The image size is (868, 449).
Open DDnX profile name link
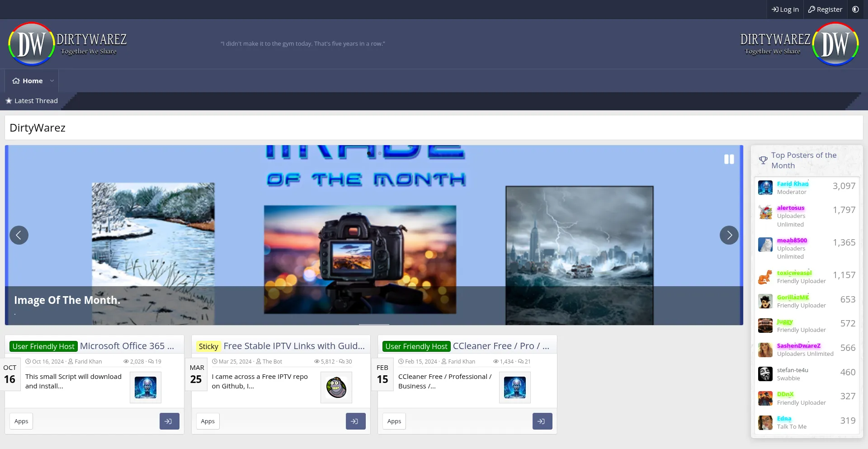click(785, 394)
